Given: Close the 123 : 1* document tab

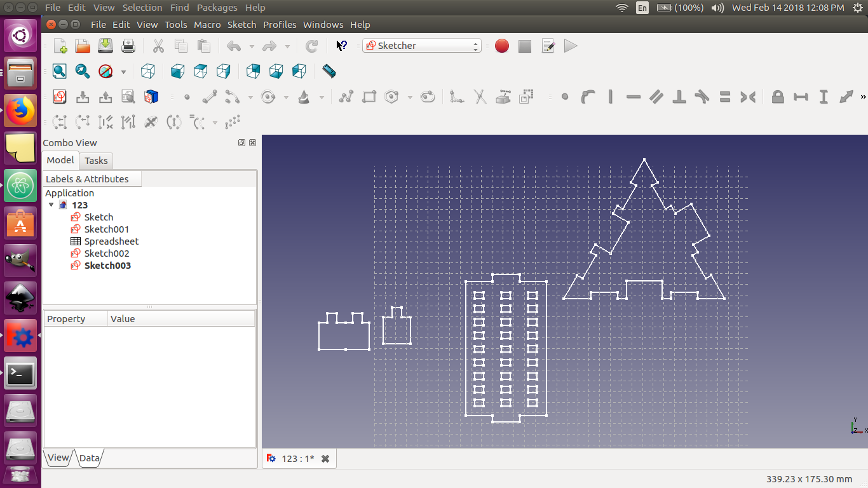Looking at the screenshot, I should pyautogui.click(x=325, y=458).
